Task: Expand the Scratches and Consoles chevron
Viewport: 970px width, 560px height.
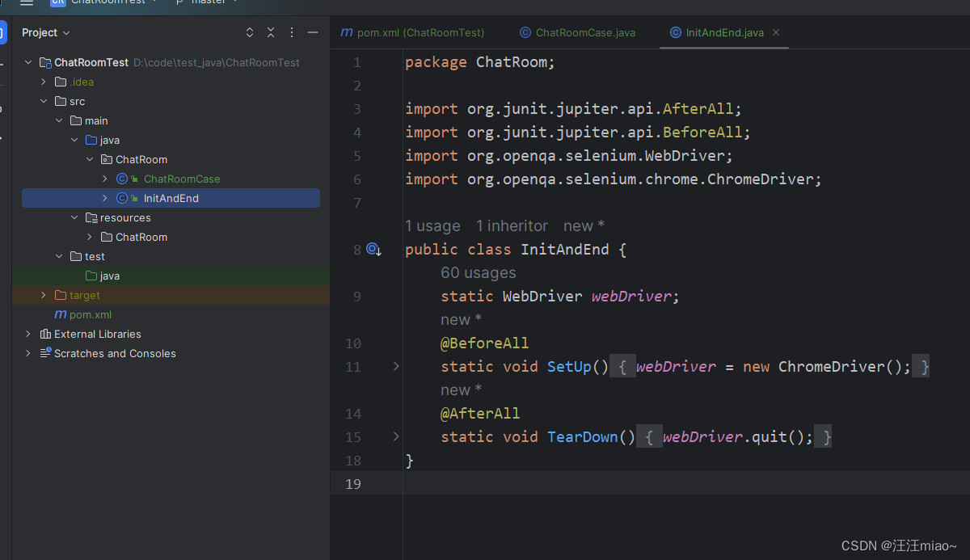Action: coord(28,353)
